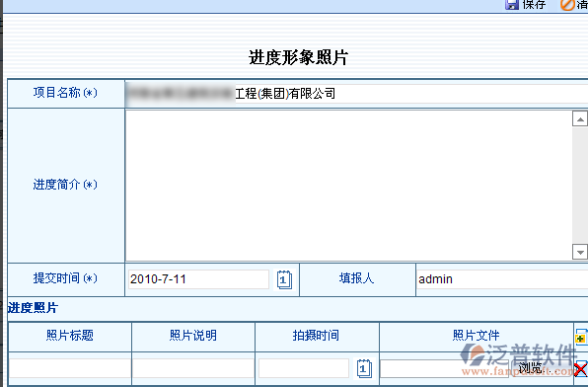
Task: Click the textarea scroll down arrow
Action: click(x=580, y=252)
